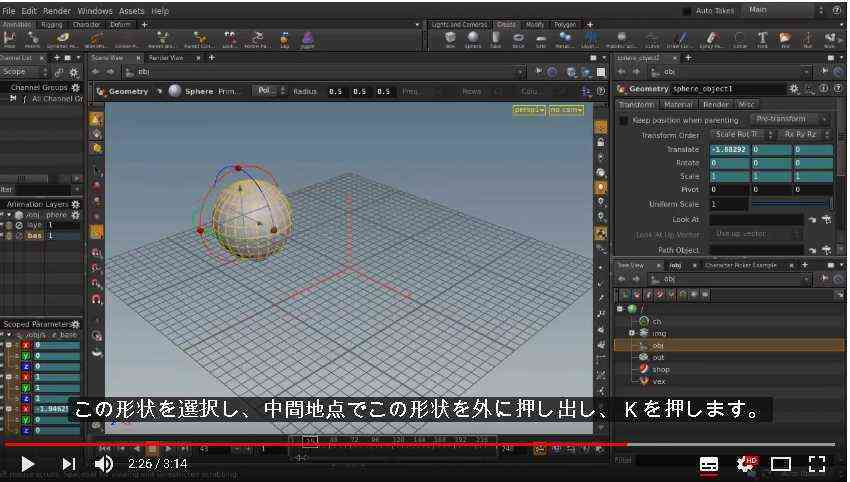Click the Translate X value field
The image size is (850, 482).
coord(730,149)
